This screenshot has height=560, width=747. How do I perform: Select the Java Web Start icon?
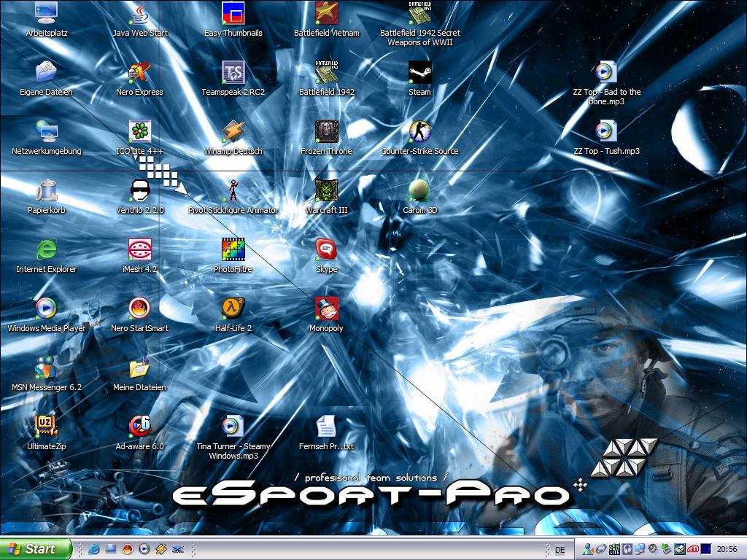(x=140, y=20)
